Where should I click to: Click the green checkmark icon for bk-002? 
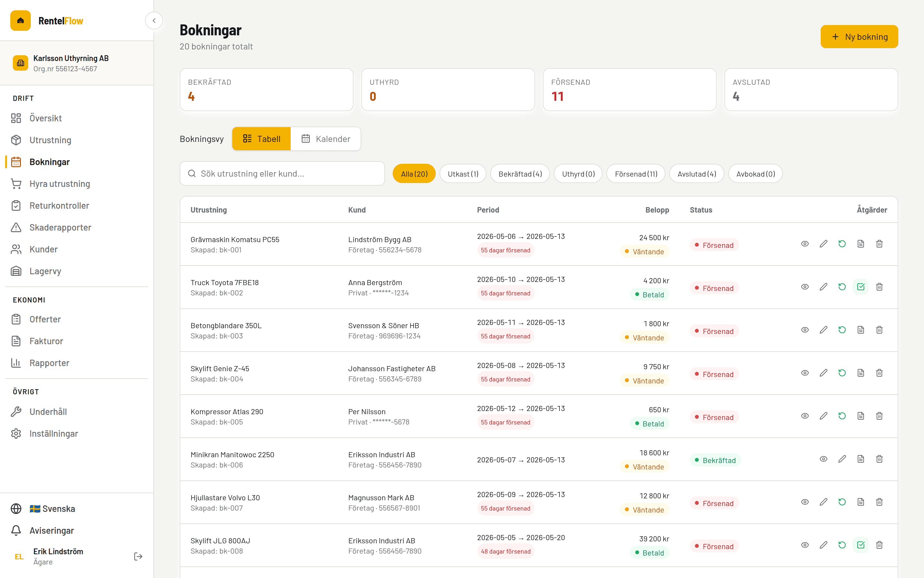click(x=860, y=287)
